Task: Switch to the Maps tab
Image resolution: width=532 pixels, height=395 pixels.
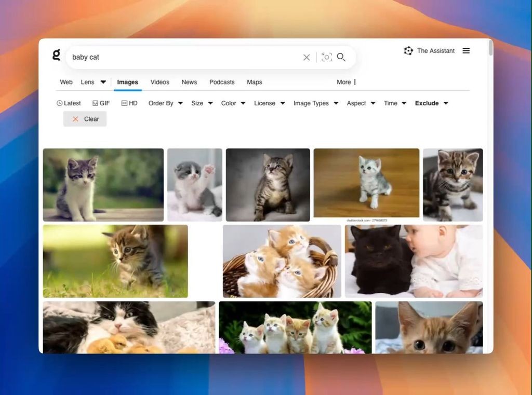Action: tap(255, 82)
